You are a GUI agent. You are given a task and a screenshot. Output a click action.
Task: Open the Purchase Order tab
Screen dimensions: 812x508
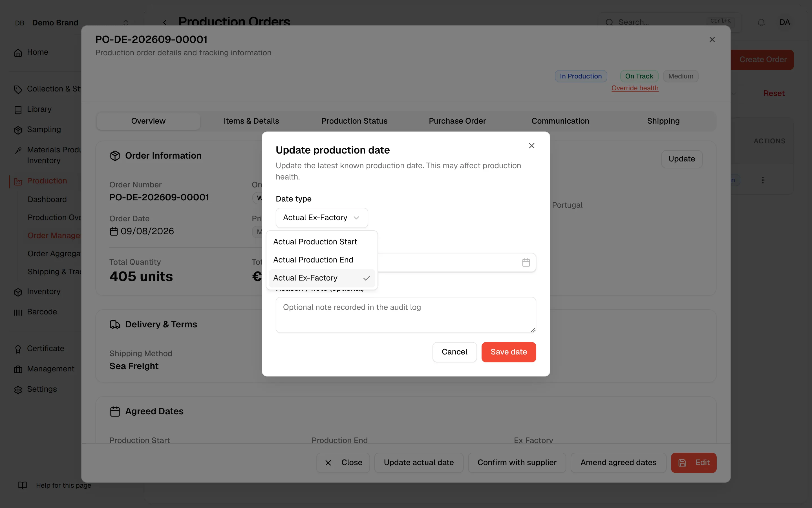point(457,121)
